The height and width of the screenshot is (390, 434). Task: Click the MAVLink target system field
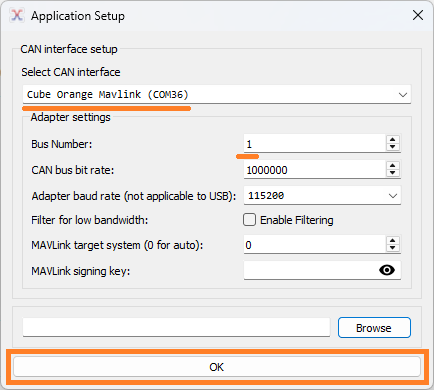(x=315, y=245)
